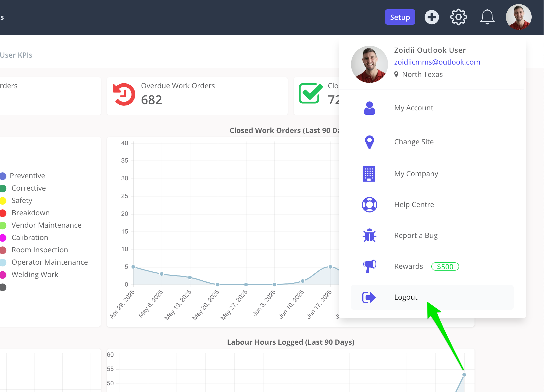The width and height of the screenshot is (544, 392).
Task: Click the Report a Bug icon
Action: 370,235
